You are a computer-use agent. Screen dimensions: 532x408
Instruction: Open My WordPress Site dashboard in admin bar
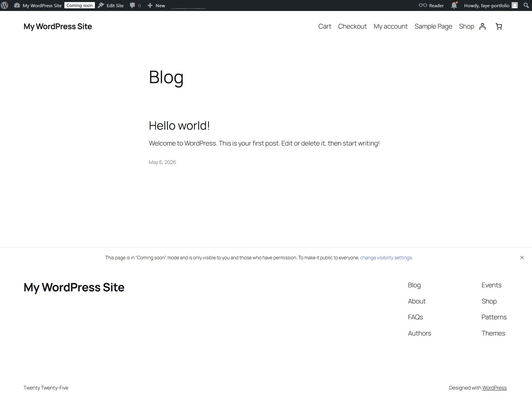pyautogui.click(x=38, y=5)
